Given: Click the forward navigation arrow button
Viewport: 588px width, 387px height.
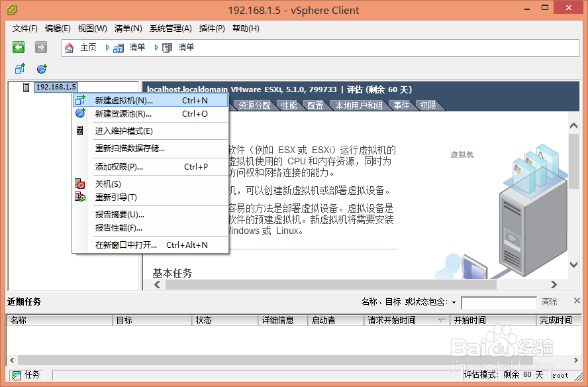Looking at the screenshot, I should (x=41, y=47).
